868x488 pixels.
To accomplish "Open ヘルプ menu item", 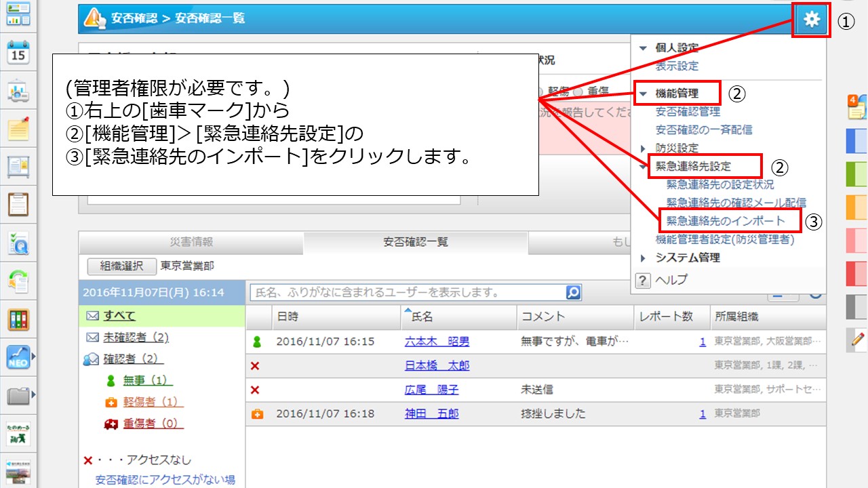I will click(x=671, y=280).
